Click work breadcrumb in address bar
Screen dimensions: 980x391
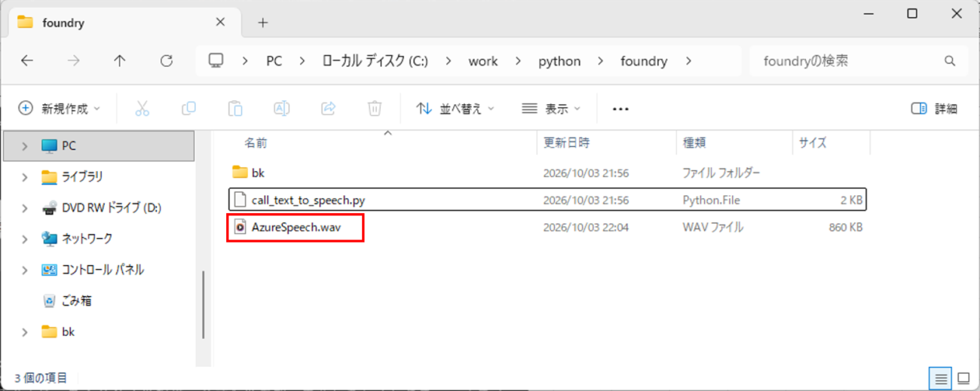click(483, 61)
